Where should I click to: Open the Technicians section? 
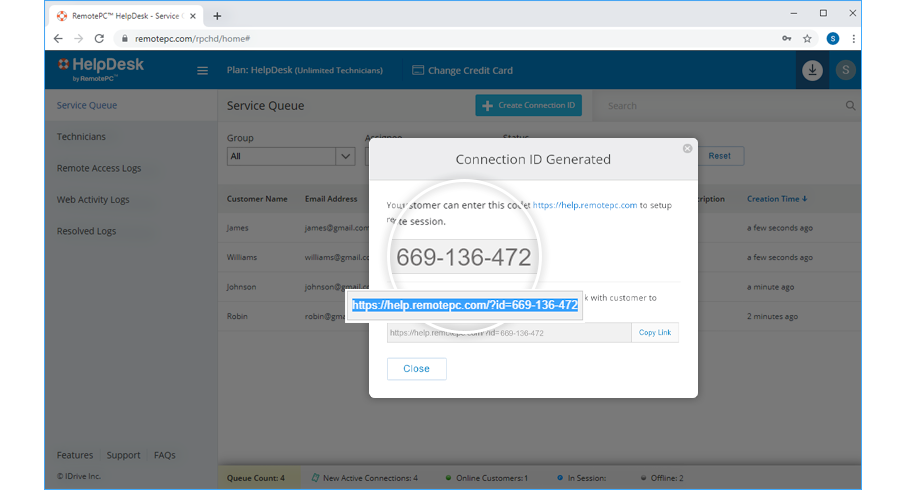pyautogui.click(x=81, y=137)
